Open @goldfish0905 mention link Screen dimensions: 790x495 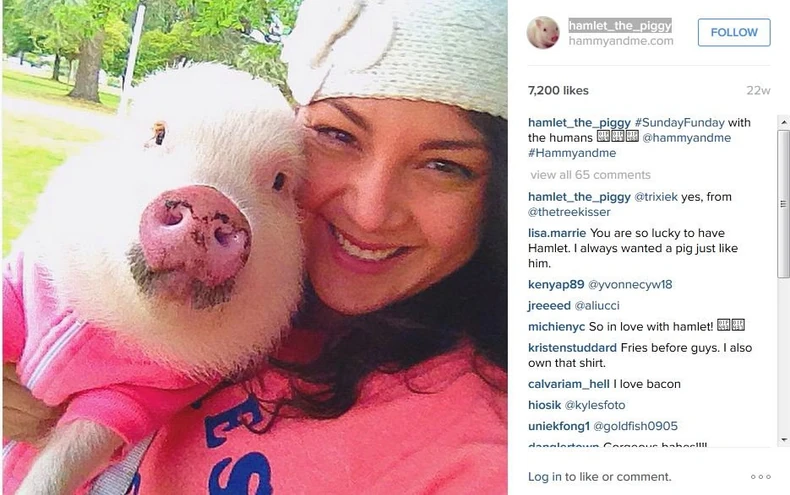[635, 426]
